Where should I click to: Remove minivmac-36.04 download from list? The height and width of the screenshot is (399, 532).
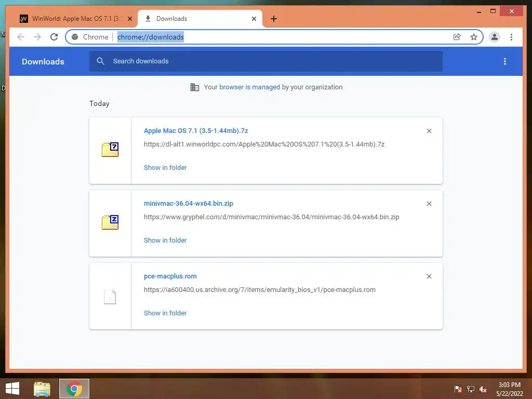click(429, 204)
